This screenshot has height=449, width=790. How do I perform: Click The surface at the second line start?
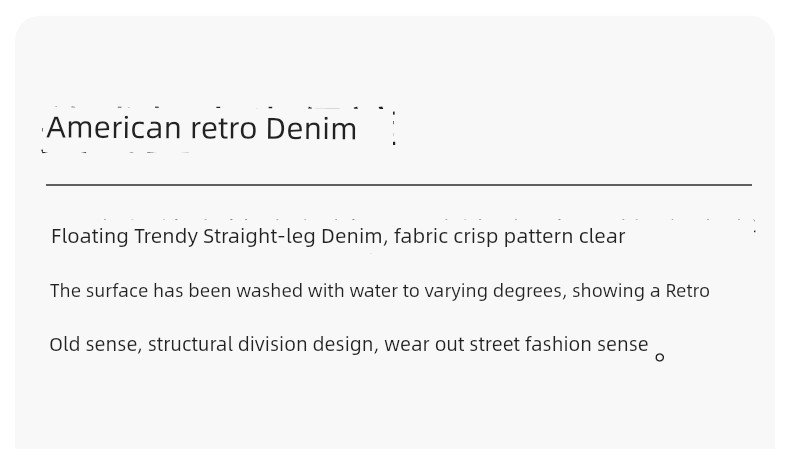[99, 291]
